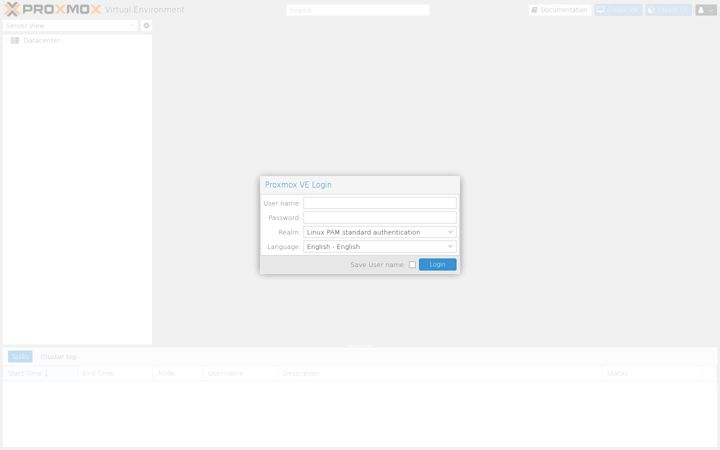This screenshot has height=450, width=720.
Task: Click the Datacenter server icon
Action: (15, 40)
